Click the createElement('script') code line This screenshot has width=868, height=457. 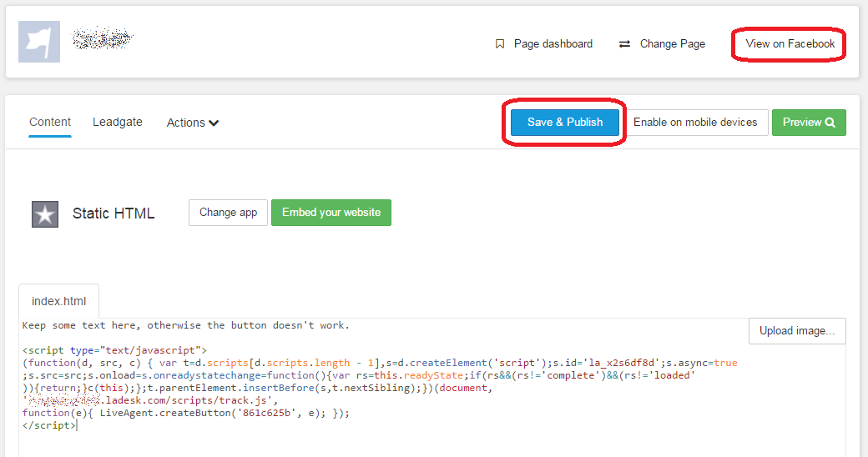(x=380, y=363)
